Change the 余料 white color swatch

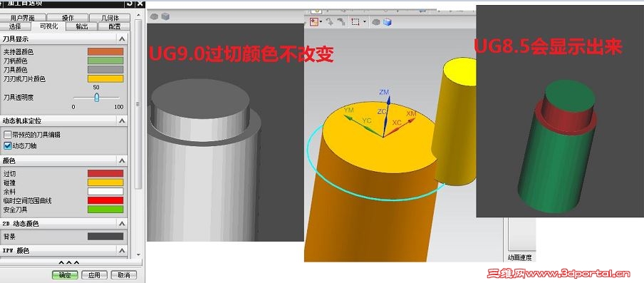point(105,192)
